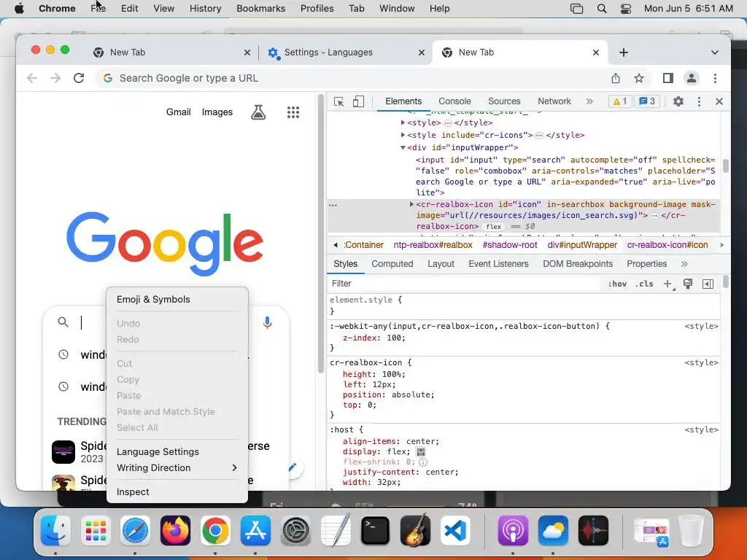Toggle :hov element state button

(617, 284)
